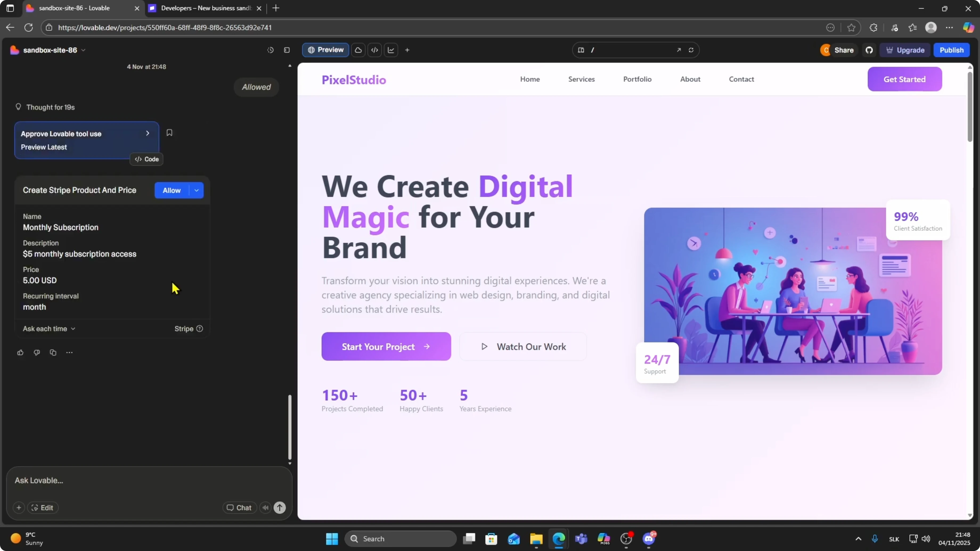Click the PixelStudio logo link

point(354,80)
